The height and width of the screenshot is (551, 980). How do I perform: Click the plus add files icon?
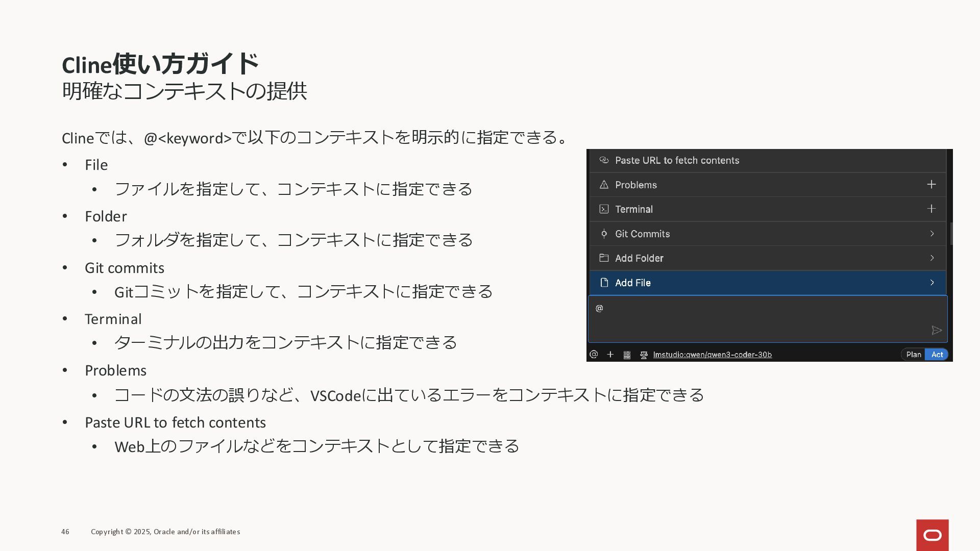click(610, 355)
